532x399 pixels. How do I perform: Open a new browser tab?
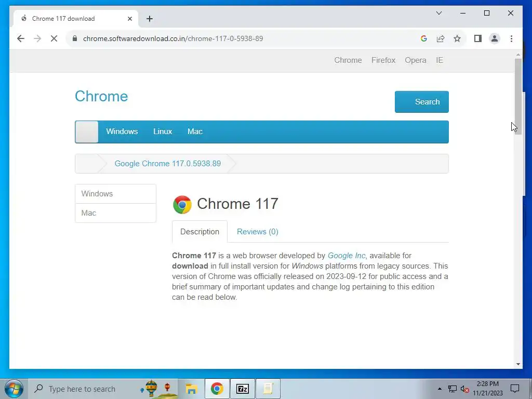[150, 19]
